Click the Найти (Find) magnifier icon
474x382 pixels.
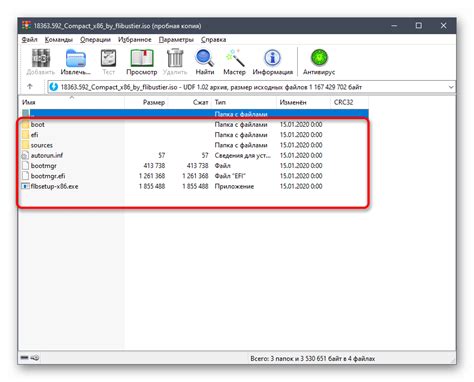pos(204,58)
